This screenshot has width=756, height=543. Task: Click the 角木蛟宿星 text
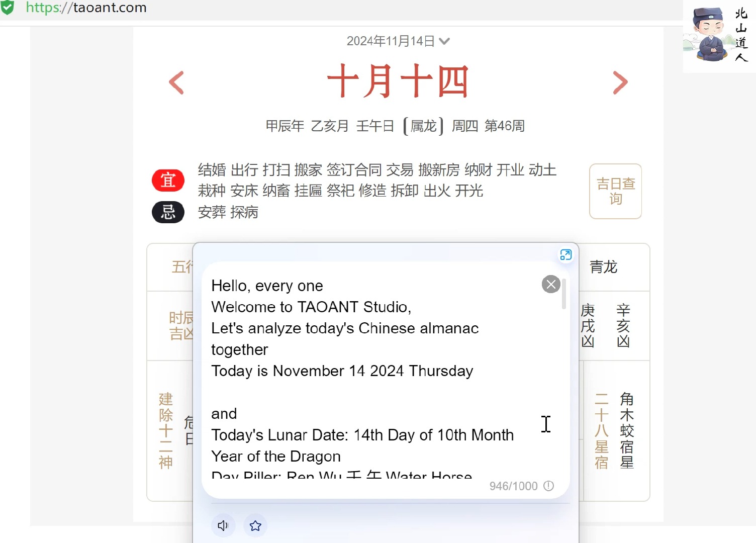[627, 430]
